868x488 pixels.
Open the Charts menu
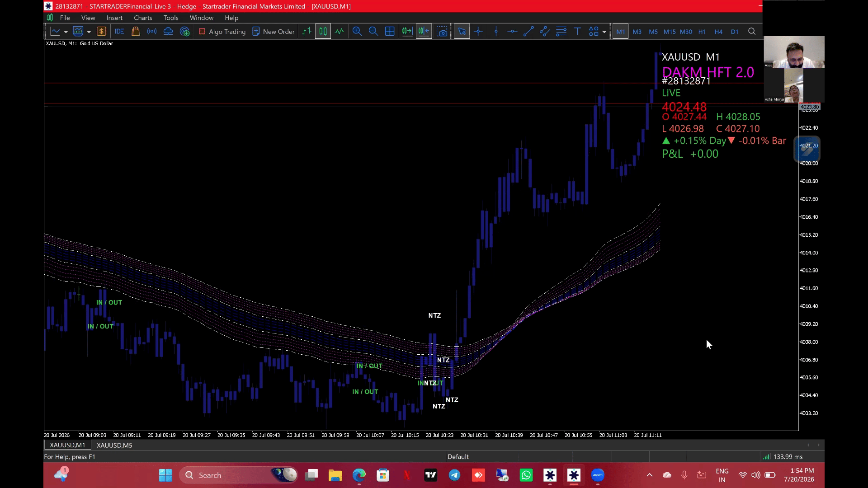(143, 18)
